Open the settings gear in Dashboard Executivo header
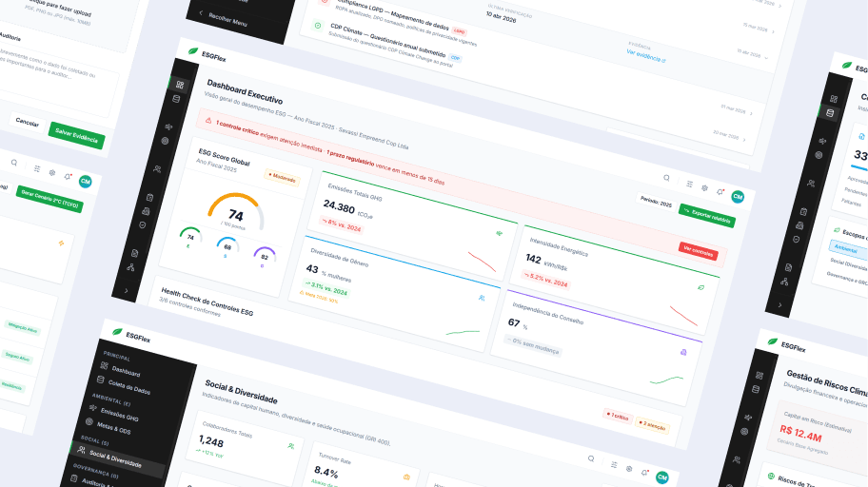The width and height of the screenshot is (868, 487). coord(704,188)
